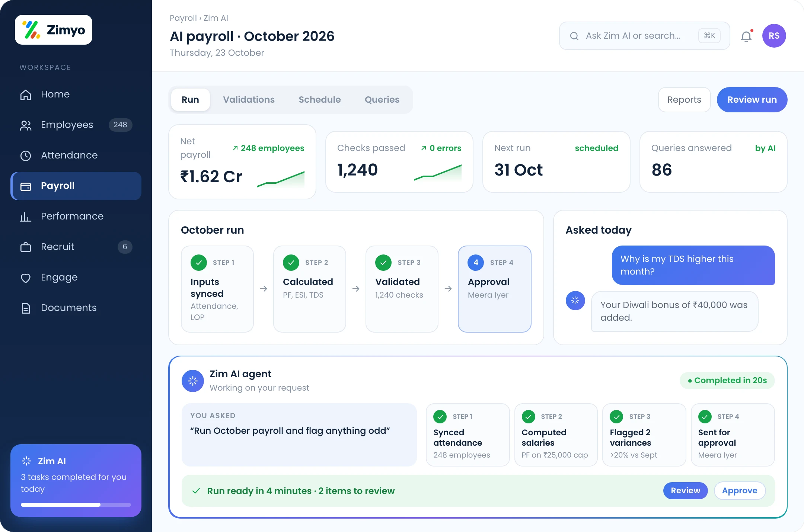This screenshot has height=532, width=804.
Task: Open Recruit in the sidebar
Action: pos(76,247)
